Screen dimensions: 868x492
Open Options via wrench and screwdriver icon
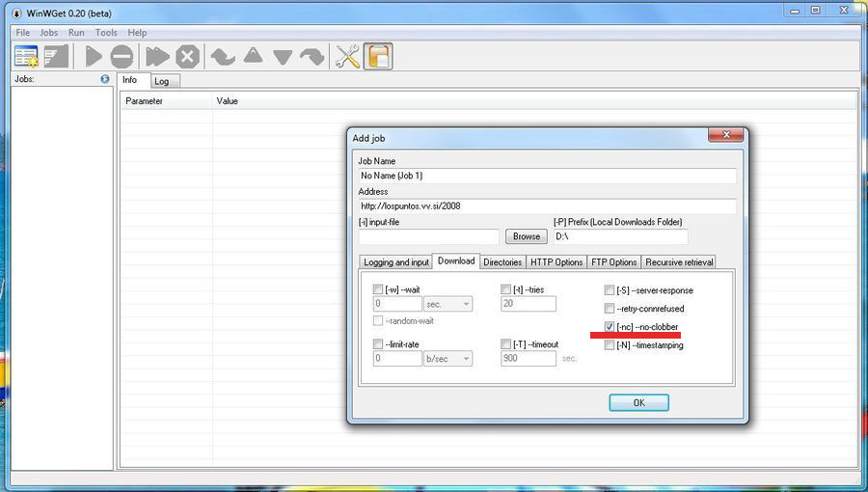pos(347,57)
